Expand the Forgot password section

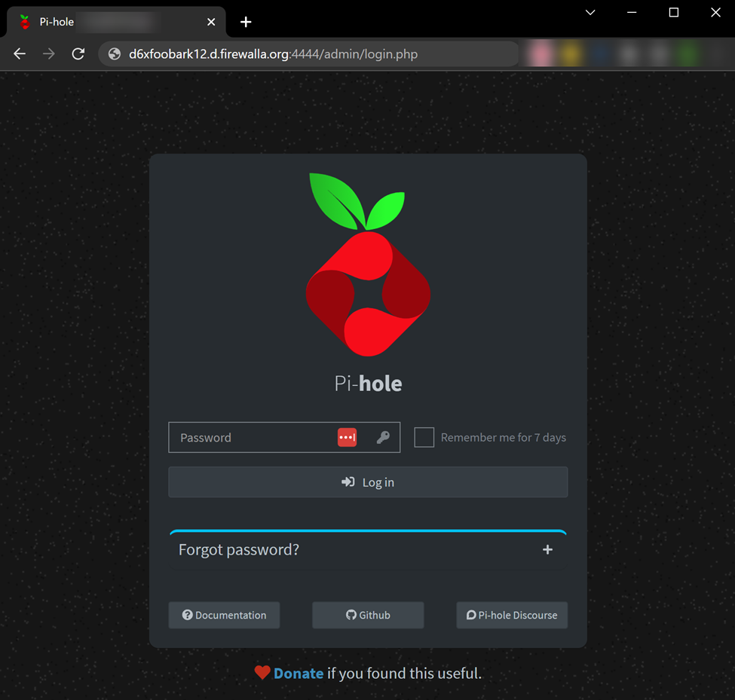[x=239, y=550]
